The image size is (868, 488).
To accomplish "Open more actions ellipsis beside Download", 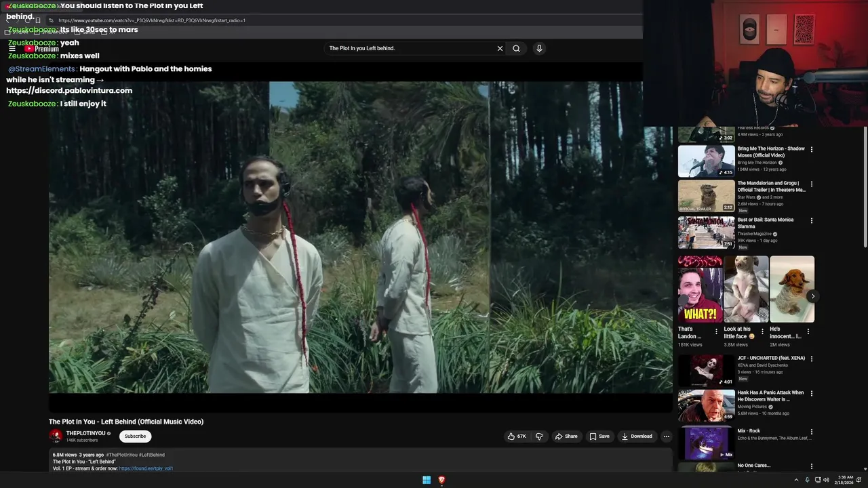I will (667, 436).
